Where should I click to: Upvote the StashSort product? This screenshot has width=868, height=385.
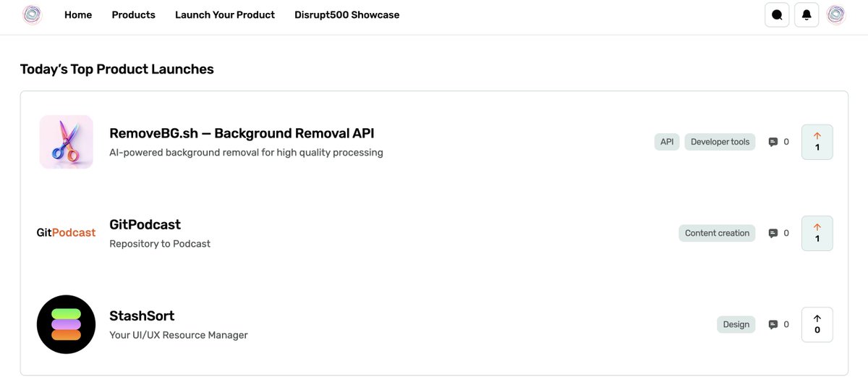[x=817, y=324]
